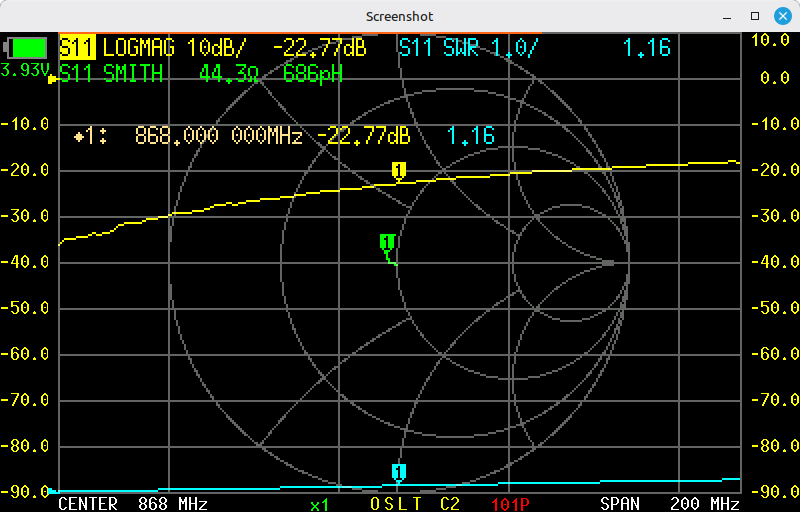800x512 pixels.
Task: Select the yellow marker 1 on LOGMAG trace
Action: 399,171
